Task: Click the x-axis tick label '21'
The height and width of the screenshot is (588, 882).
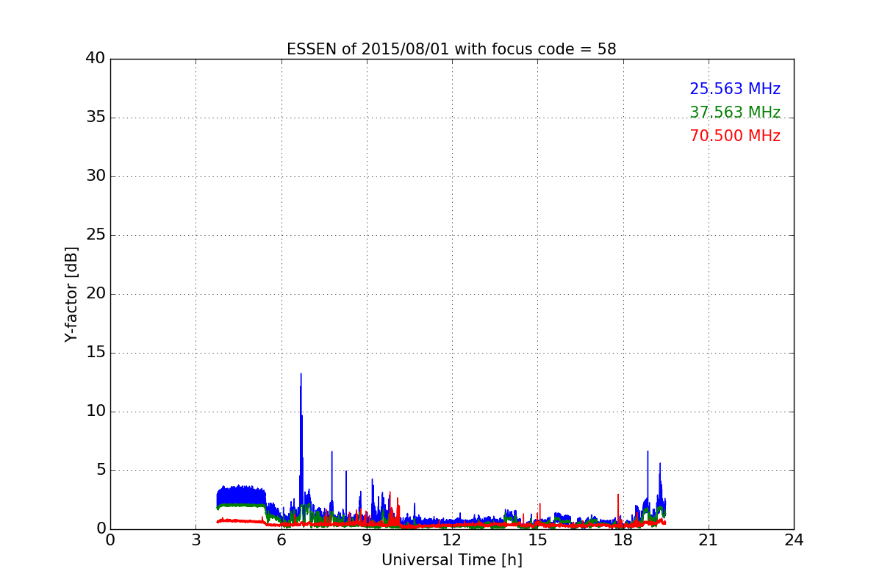Action: point(709,540)
